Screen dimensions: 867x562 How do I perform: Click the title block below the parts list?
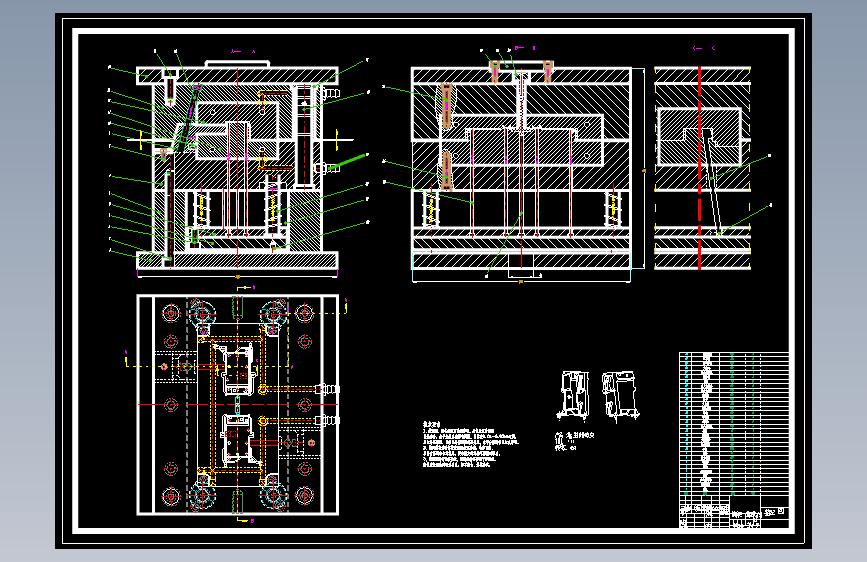[x=734, y=512]
